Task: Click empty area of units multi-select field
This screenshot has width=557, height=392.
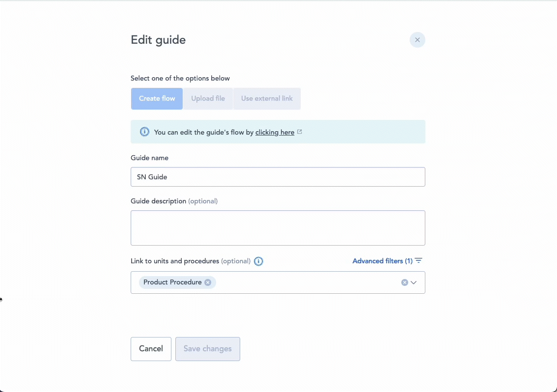Action: (305, 282)
